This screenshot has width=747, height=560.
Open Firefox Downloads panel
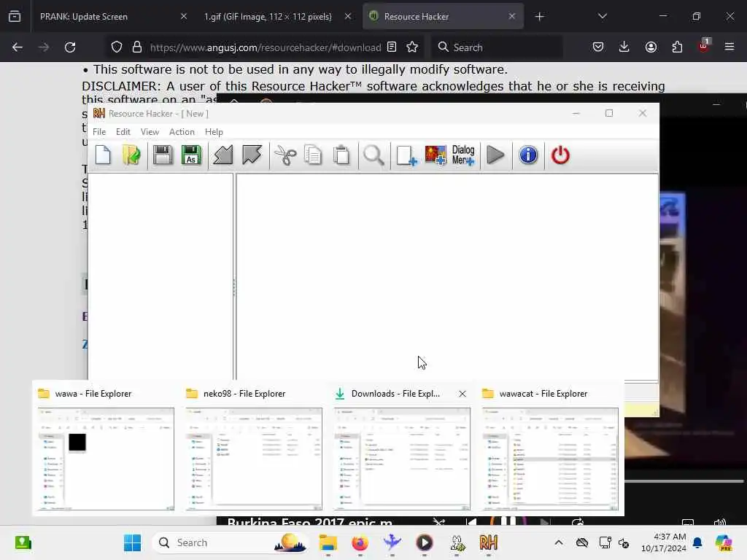point(624,47)
